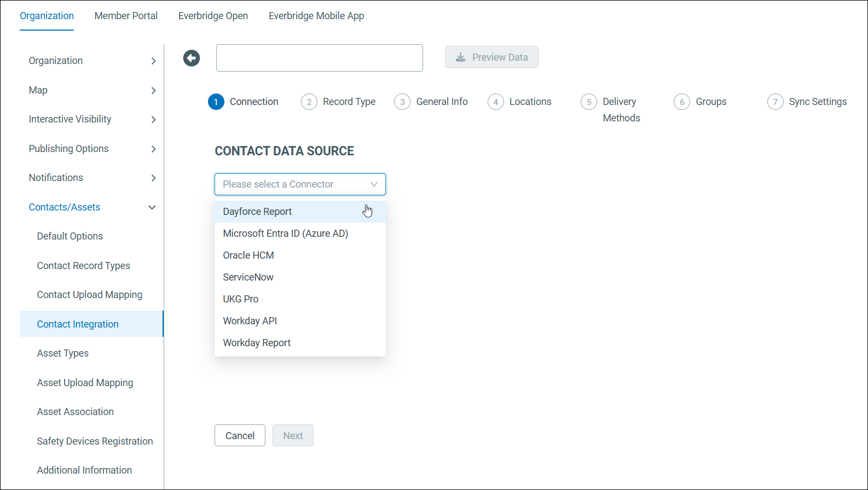
Task: Click the Sync Settings step label
Action: pos(818,102)
